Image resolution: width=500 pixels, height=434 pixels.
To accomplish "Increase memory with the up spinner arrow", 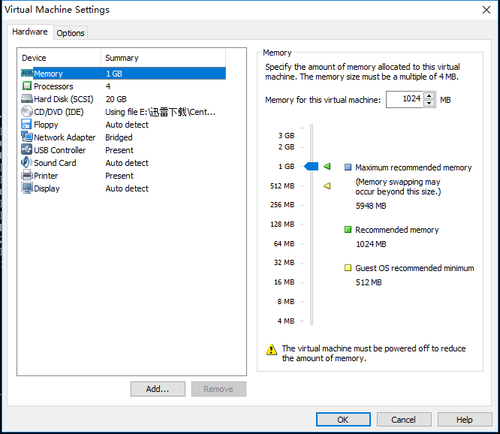I will pos(429,96).
